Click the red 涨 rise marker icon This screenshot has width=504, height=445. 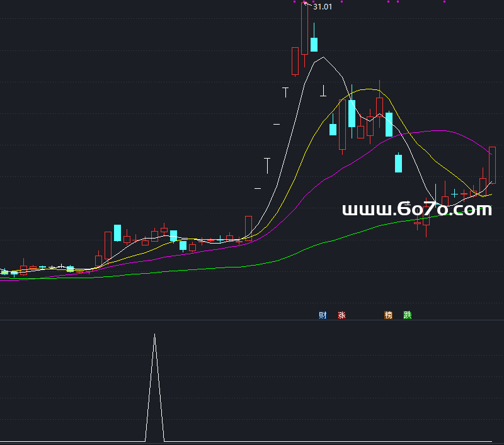click(x=341, y=315)
